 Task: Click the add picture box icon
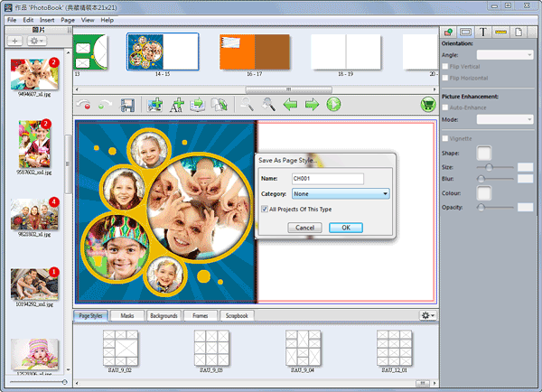point(154,105)
